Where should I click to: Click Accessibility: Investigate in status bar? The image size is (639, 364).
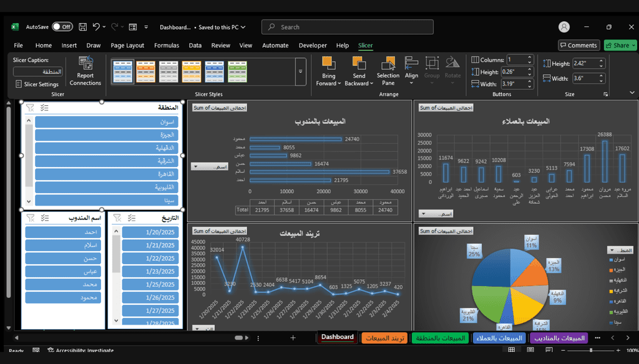pyautogui.click(x=80, y=350)
